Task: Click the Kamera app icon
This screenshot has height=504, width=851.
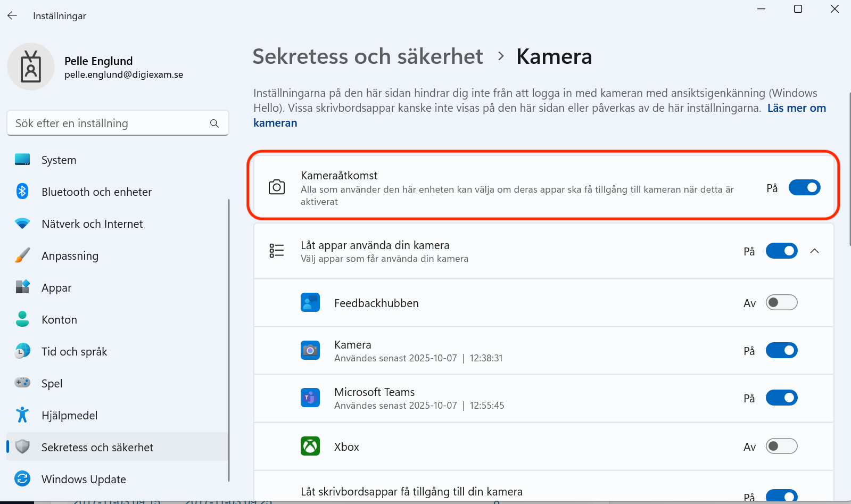Action: point(310,350)
